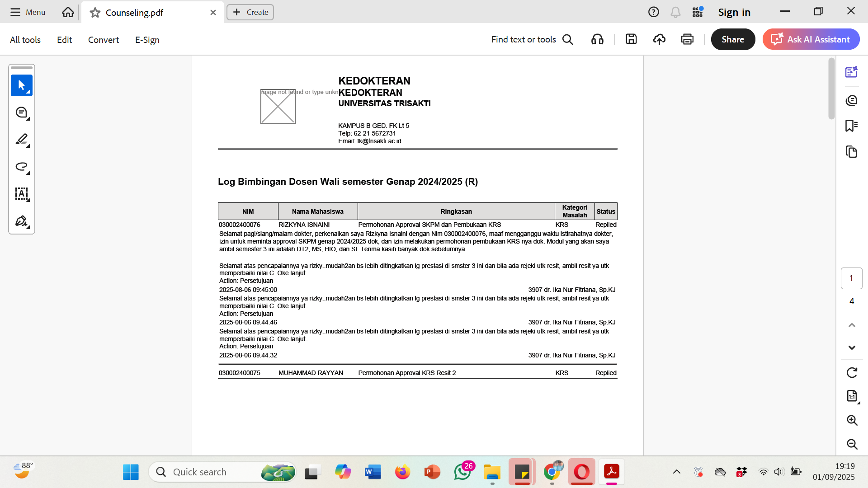Image resolution: width=868 pixels, height=488 pixels.
Task: Open the Page thumbnails panel icon
Action: click(851, 151)
